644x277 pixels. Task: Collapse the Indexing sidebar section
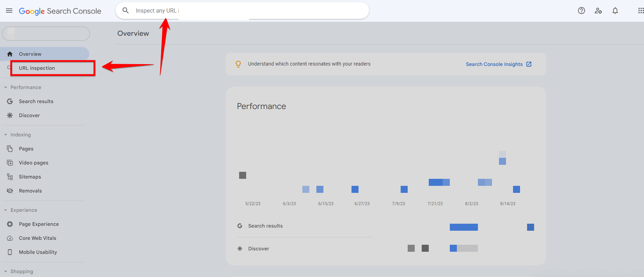click(6, 135)
